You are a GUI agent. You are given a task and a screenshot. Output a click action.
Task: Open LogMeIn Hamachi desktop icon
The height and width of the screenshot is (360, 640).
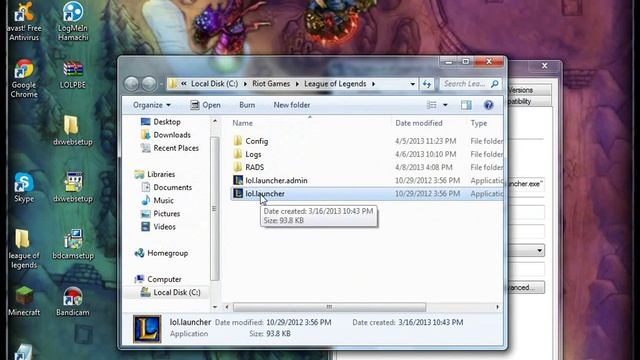(73, 21)
